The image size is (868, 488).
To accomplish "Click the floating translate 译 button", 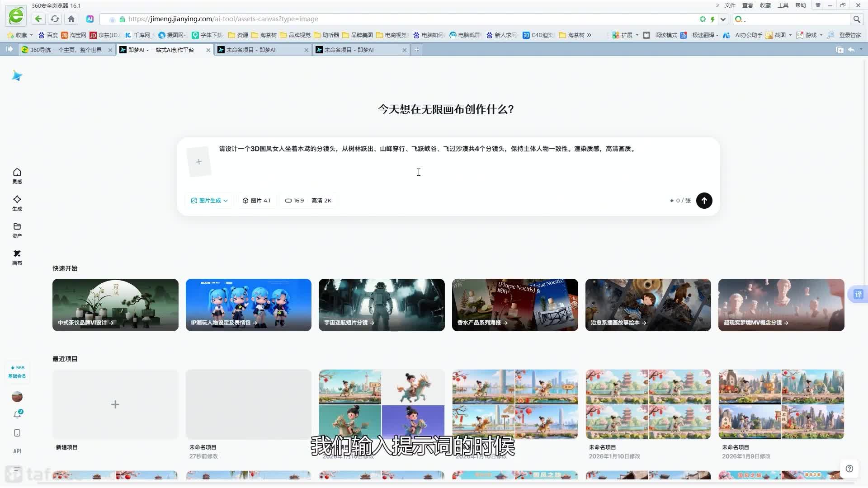I will [x=858, y=295].
